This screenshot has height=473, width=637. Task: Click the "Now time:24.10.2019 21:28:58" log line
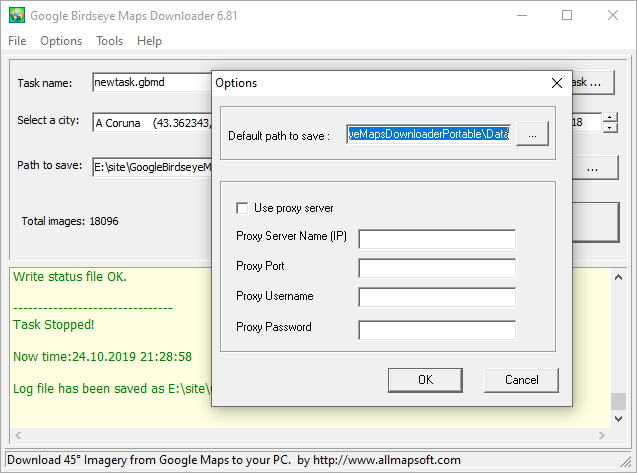click(x=102, y=357)
